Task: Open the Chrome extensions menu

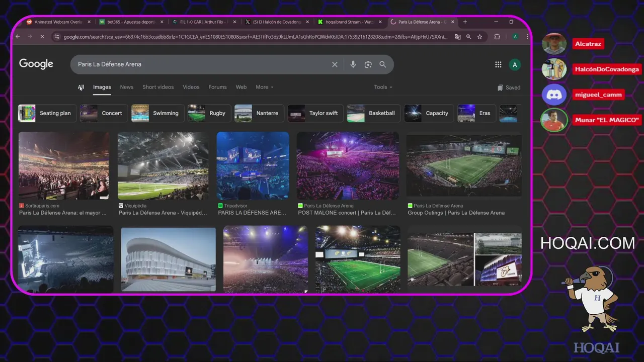Action: 497,37
